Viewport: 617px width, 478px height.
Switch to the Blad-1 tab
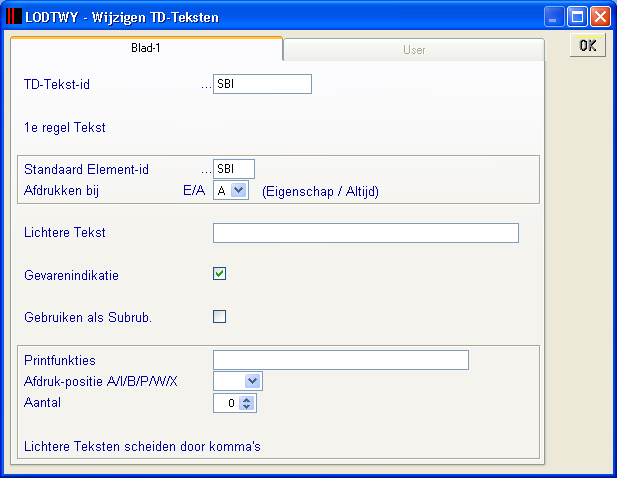146,48
